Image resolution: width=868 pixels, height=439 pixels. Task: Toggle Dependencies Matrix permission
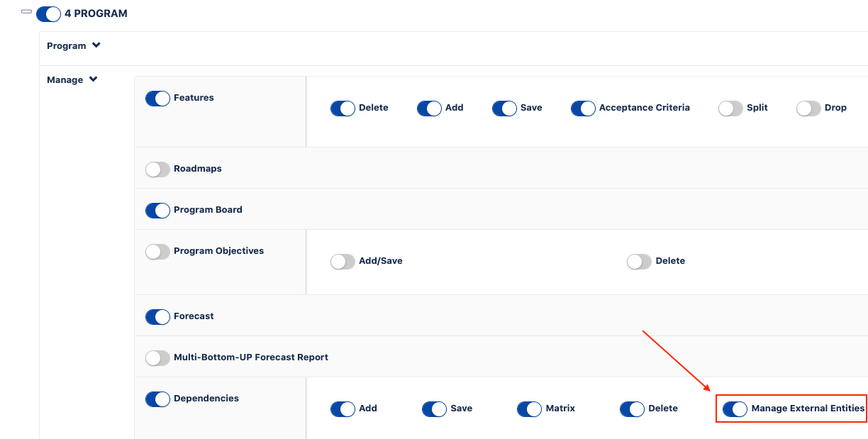click(529, 409)
